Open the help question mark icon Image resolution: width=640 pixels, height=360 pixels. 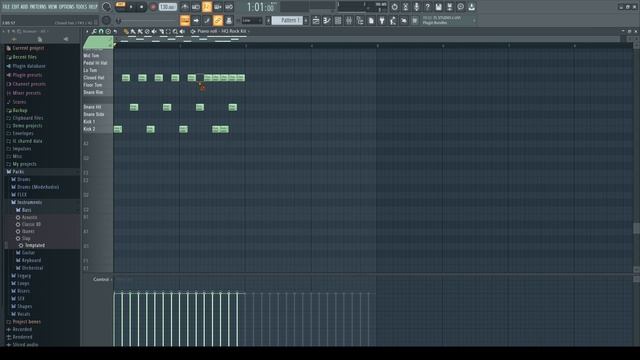[x=427, y=7]
